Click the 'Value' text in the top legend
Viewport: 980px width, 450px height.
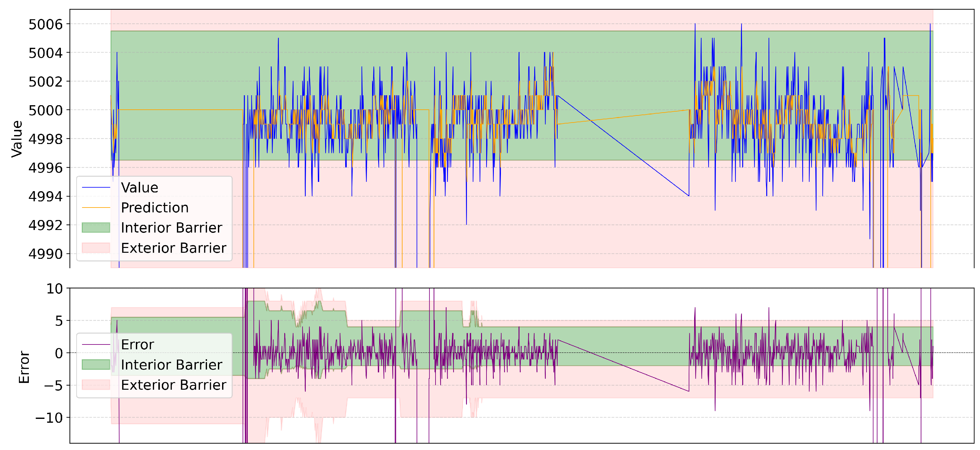pyautogui.click(x=139, y=187)
